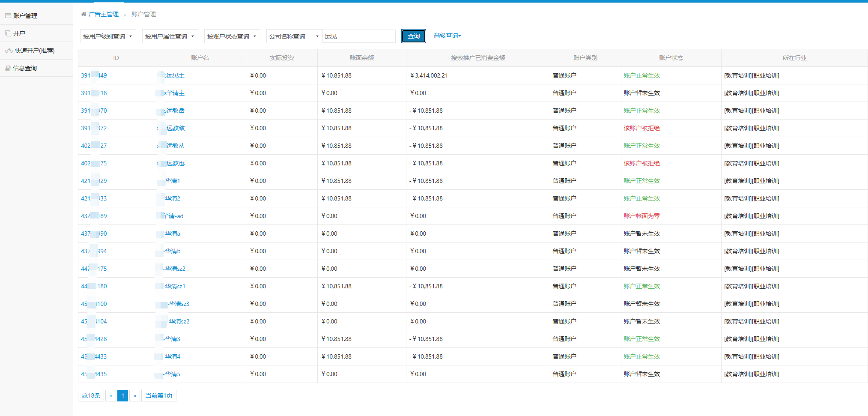This screenshot has width=868, height=416.
Task: Click the 快速开户 binoculars icon
Action: coord(9,51)
